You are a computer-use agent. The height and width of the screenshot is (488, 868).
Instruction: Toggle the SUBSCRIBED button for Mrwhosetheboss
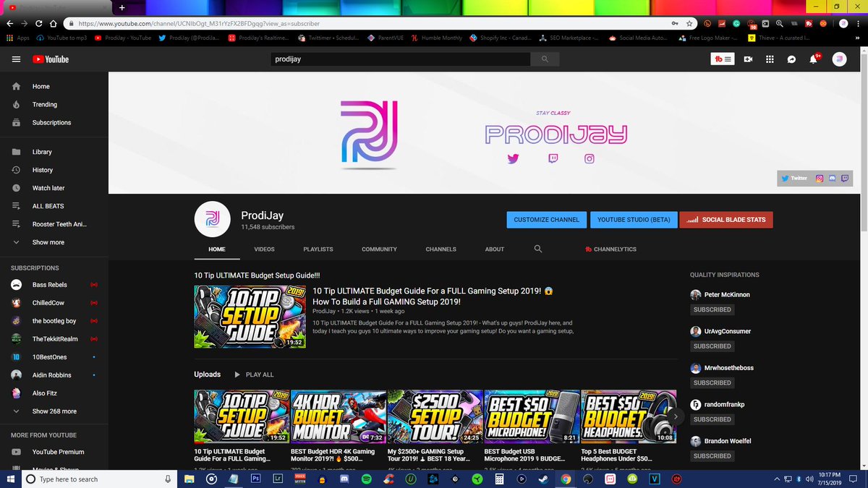tap(712, 382)
